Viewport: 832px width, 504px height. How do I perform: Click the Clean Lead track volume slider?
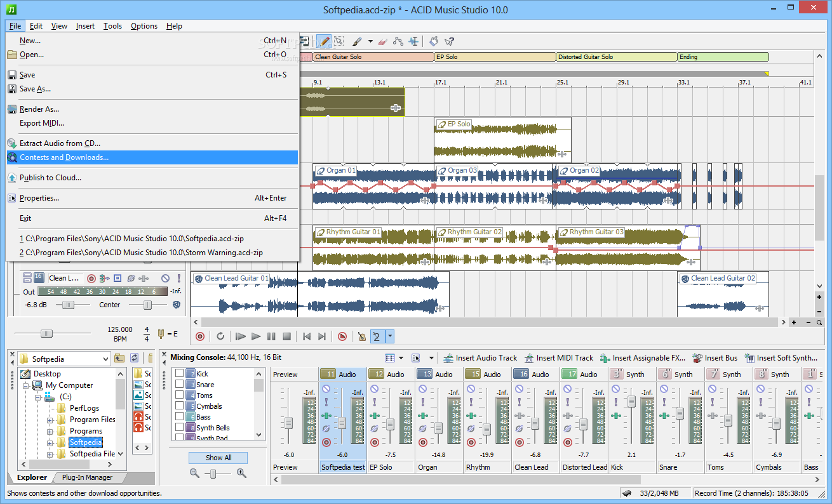pos(67,305)
